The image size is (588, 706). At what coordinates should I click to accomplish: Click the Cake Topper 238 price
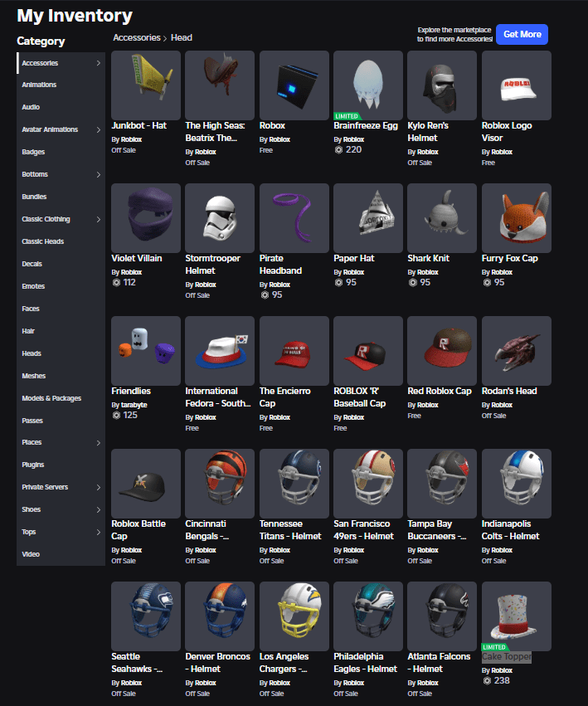click(496, 680)
